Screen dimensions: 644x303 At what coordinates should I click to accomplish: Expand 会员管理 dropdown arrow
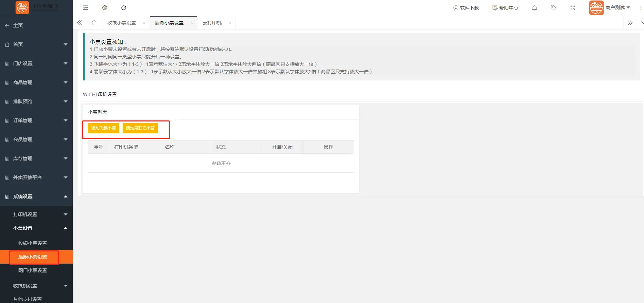point(66,139)
